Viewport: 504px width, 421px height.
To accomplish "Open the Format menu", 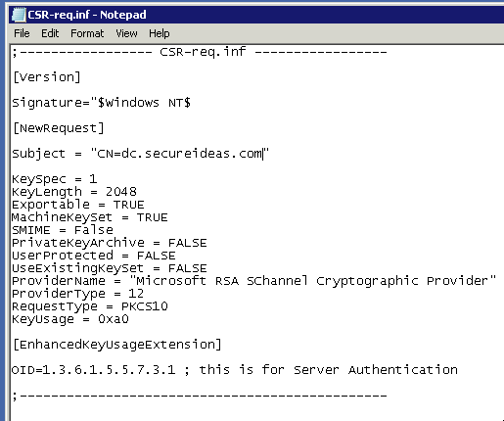I will tap(87, 33).
